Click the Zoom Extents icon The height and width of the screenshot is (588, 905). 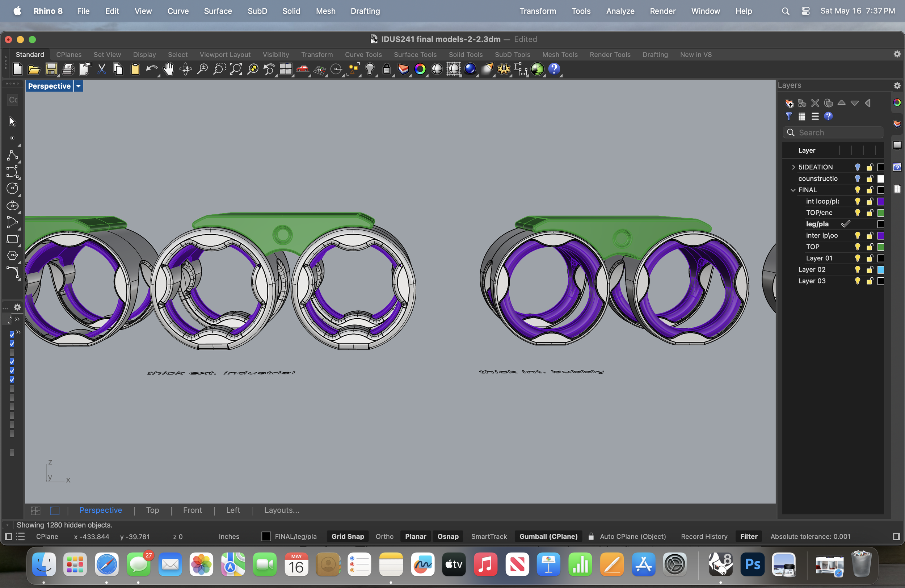(236, 69)
